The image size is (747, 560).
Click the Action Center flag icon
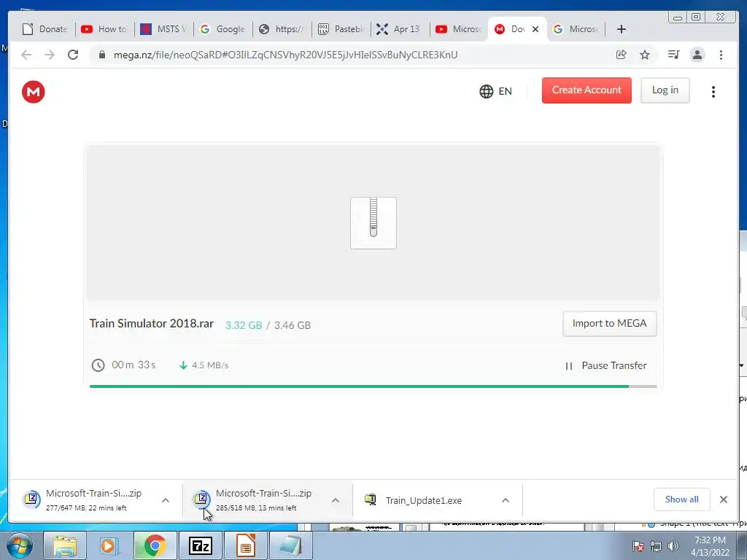(x=638, y=546)
